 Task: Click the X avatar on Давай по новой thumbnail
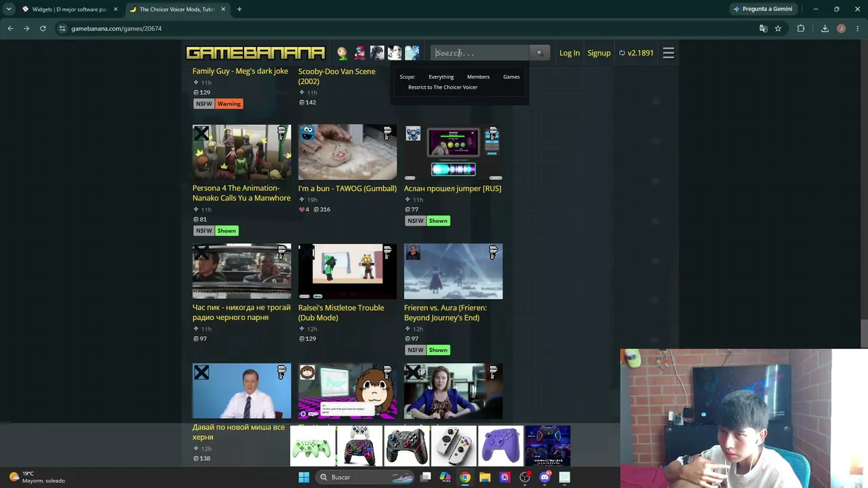(201, 372)
